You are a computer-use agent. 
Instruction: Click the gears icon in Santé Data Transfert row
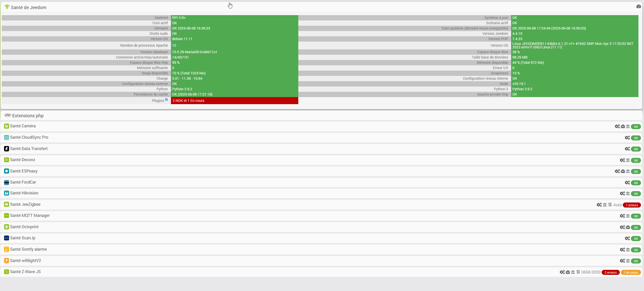pos(627,149)
